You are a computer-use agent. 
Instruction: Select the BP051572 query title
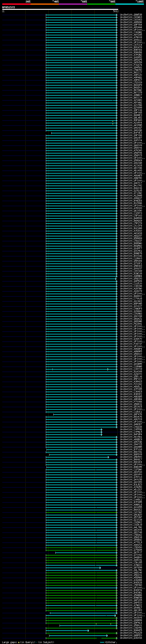tap(8, 7)
